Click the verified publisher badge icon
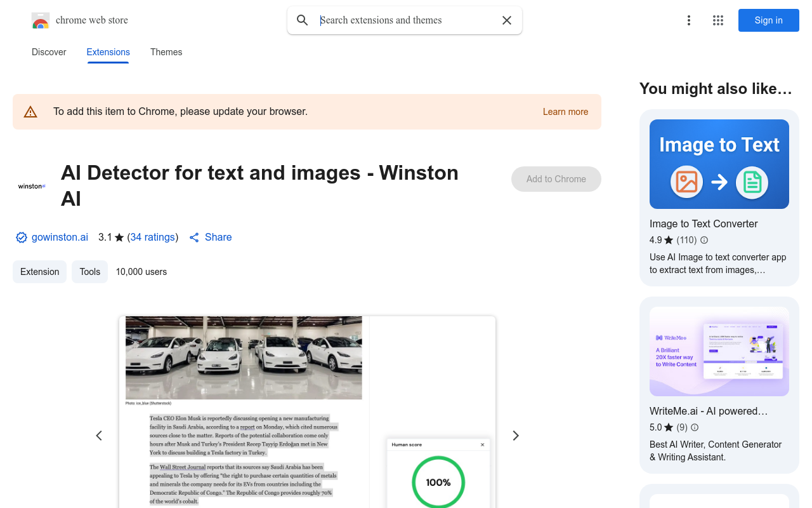Screen dimensions: 812x508 click(22, 237)
